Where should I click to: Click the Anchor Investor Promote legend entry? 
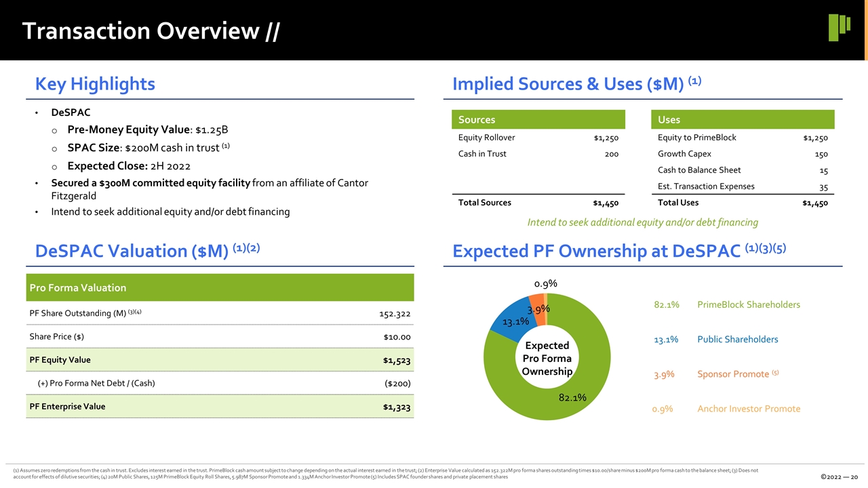tap(749, 409)
